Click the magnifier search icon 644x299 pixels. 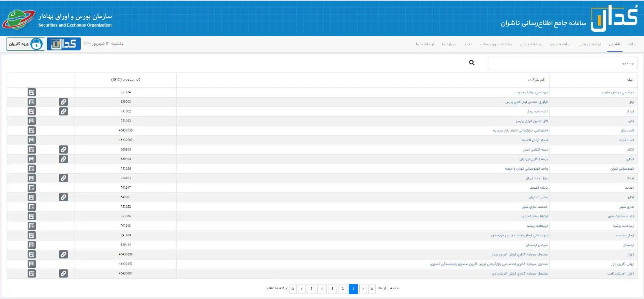[472, 63]
